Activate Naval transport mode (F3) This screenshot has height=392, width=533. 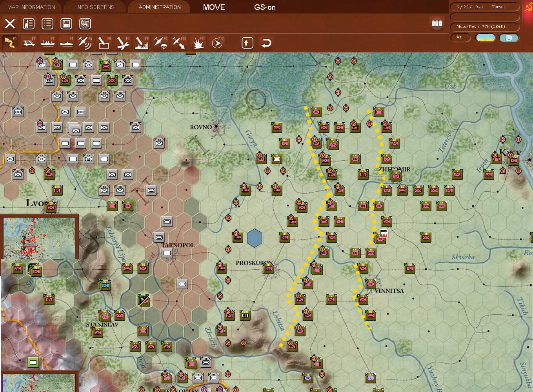tap(47, 43)
